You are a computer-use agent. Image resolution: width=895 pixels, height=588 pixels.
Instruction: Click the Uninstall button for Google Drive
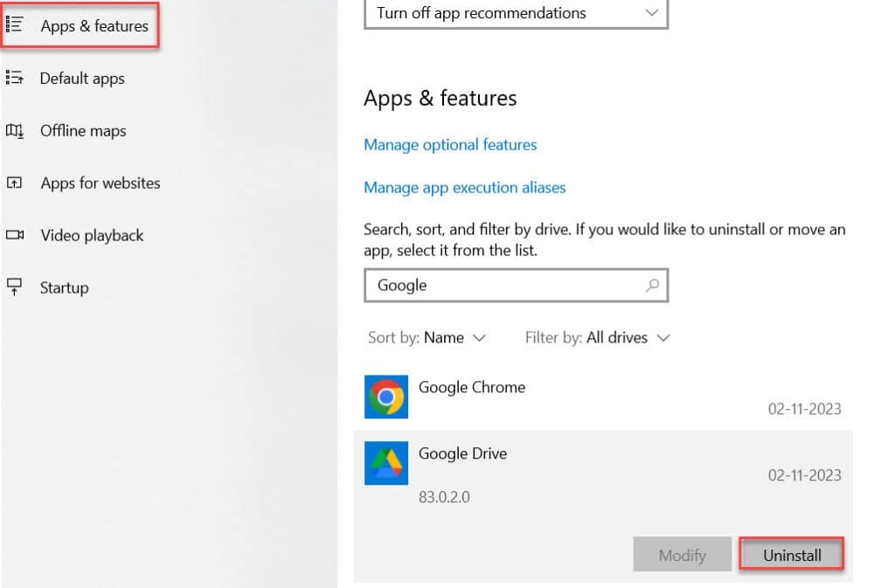click(792, 555)
